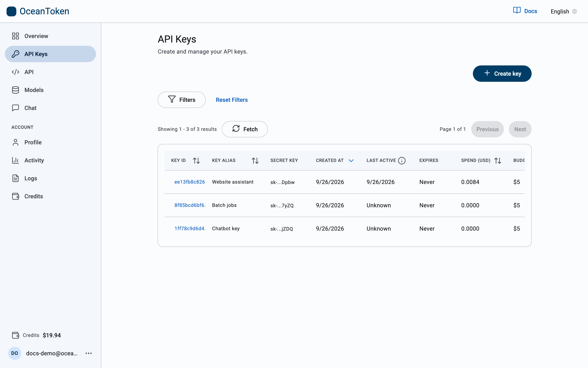This screenshot has height=368, width=588.
Task: Click secret key sk-...7yZQ
Action: pyautogui.click(x=282, y=205)
